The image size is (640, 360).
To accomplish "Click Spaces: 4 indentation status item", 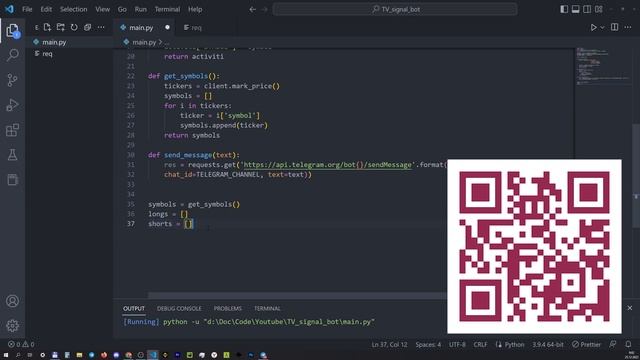I will coord(428,344).
